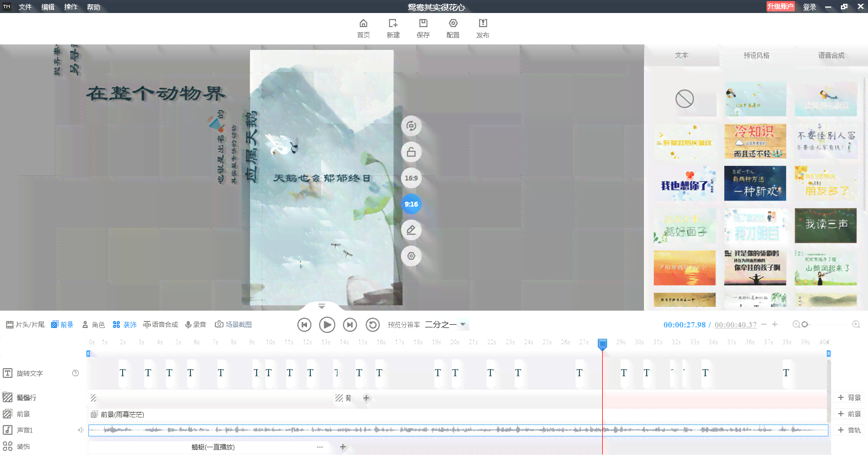
Task: Click 装饰 in the timeline toolbar
Action: point(125,325)
